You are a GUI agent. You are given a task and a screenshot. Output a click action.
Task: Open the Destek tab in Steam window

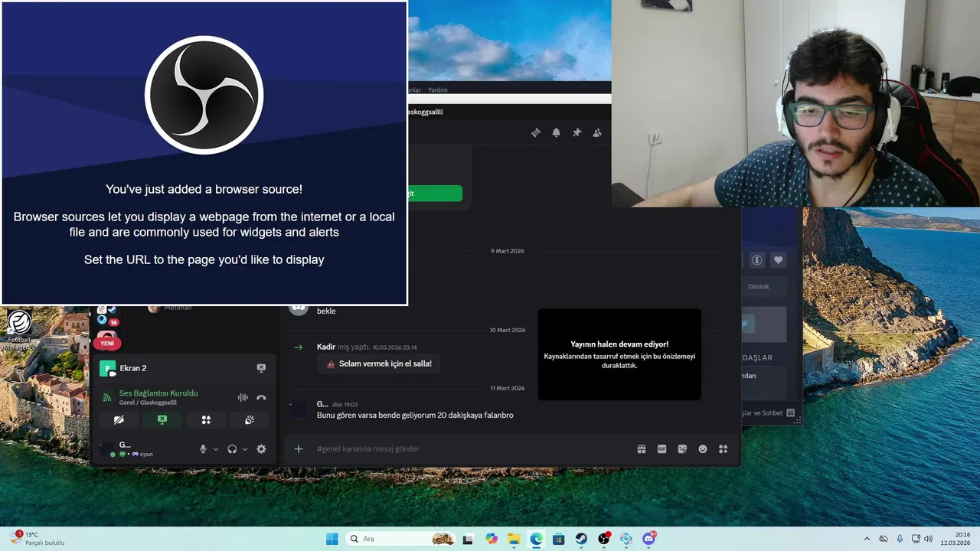759,286
